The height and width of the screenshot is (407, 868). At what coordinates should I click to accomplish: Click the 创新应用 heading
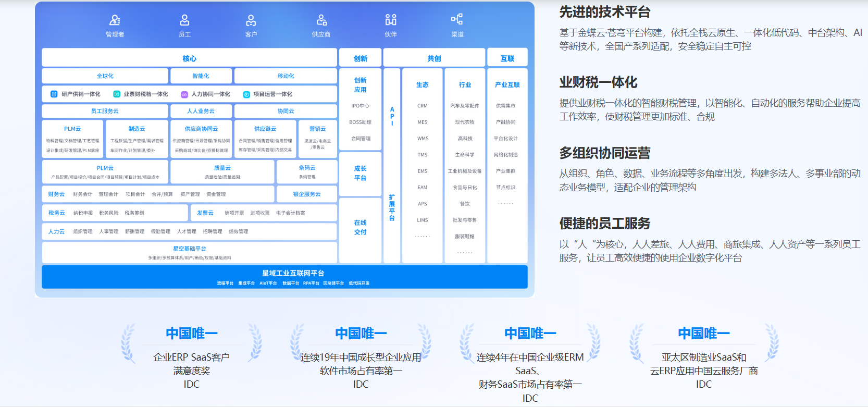point(360,85)
